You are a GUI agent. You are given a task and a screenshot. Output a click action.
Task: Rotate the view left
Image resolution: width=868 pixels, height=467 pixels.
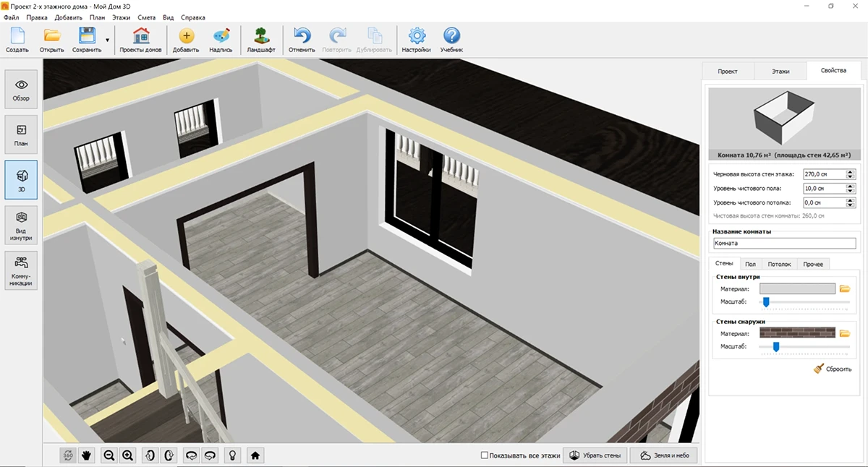tap(192, 455)
